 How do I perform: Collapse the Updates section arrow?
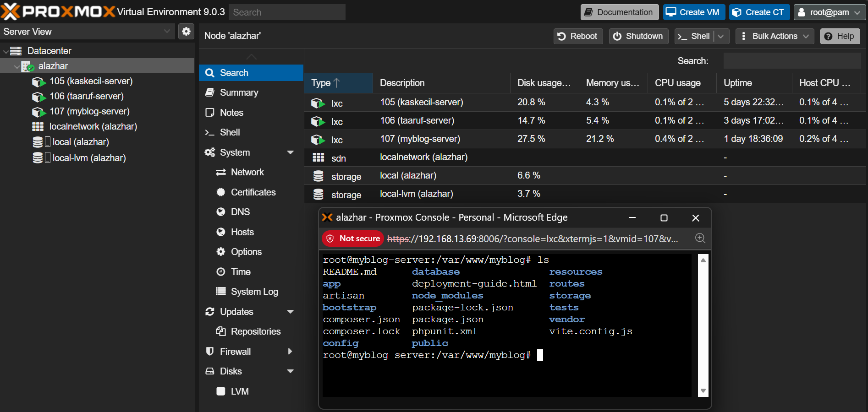pos(290,312)
